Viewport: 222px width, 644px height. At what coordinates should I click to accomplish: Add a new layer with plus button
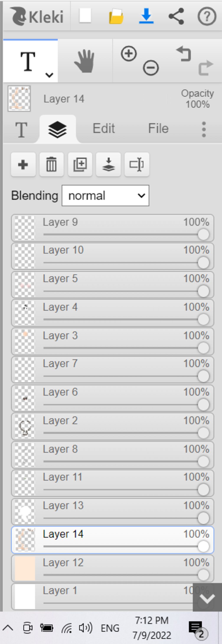23,164
